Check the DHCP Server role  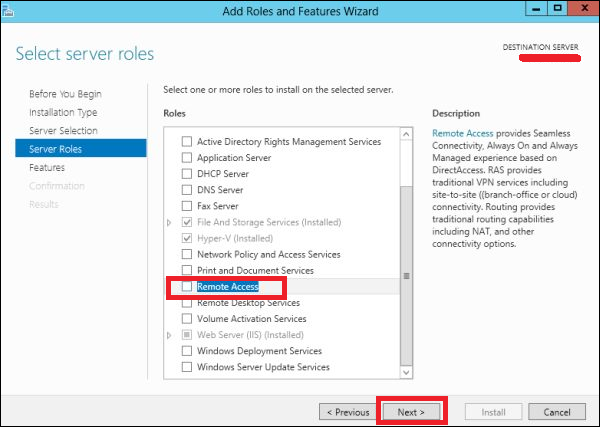point(186,174)
